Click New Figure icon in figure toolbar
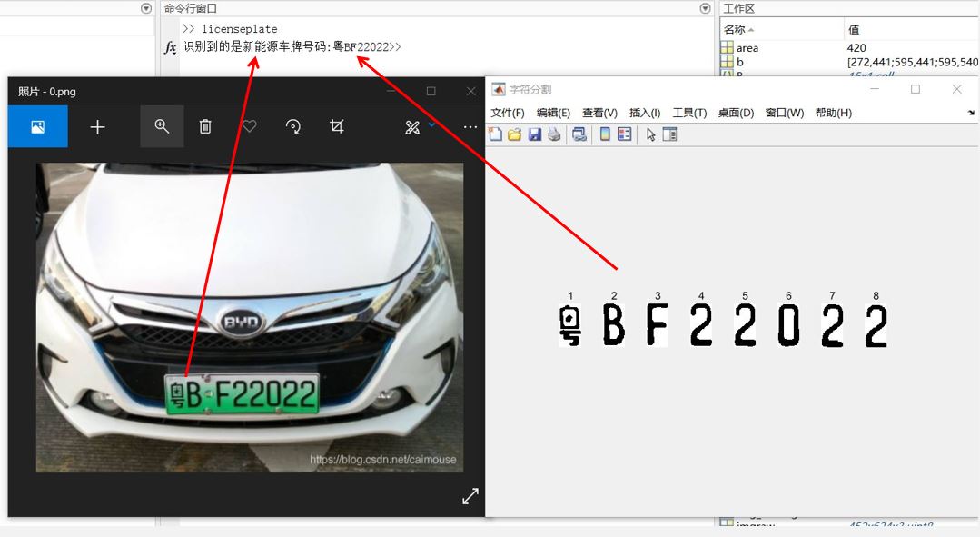The image size is (980, 537). [496, 134]
